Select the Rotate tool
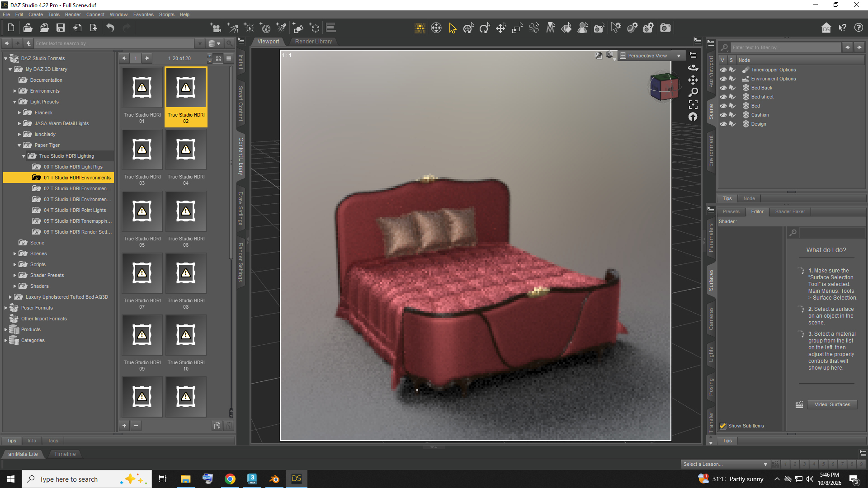 point(485,28)
